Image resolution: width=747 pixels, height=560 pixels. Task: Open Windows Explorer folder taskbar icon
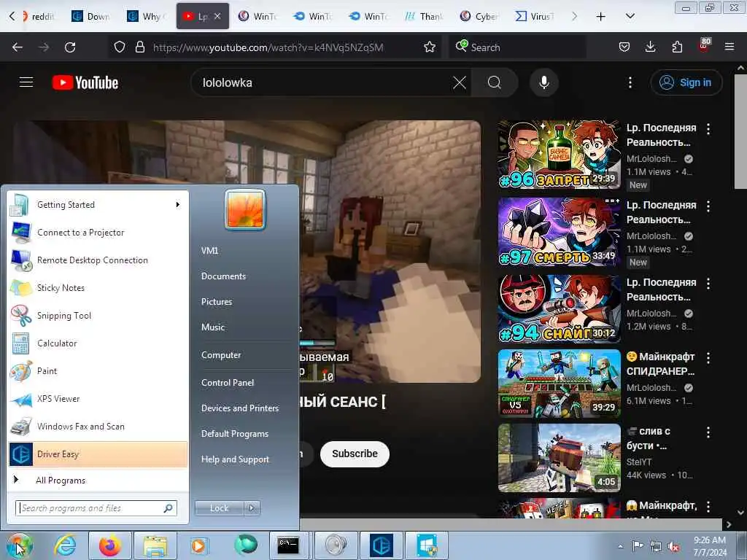pos(155,545)
